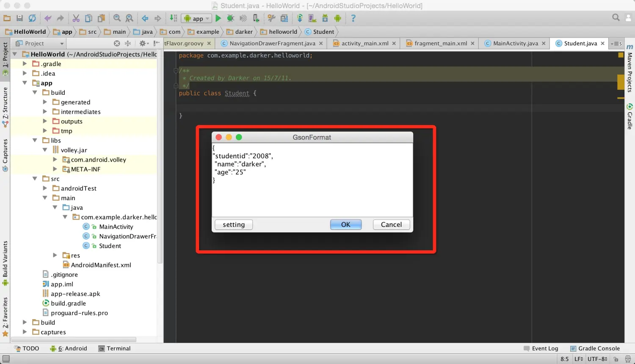The image size is (635, 364).
Task: Run the app with green play icon
Action: point(218,18)
